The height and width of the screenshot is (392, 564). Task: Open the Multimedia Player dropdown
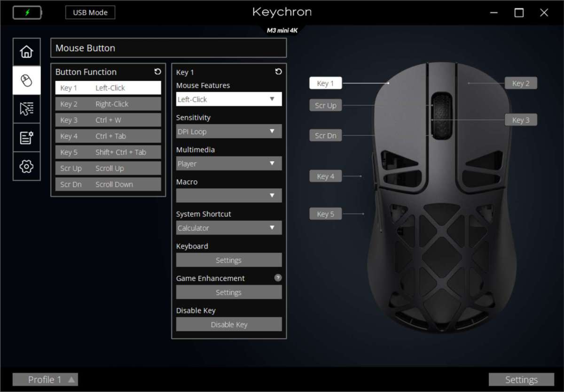pos(229,163)
